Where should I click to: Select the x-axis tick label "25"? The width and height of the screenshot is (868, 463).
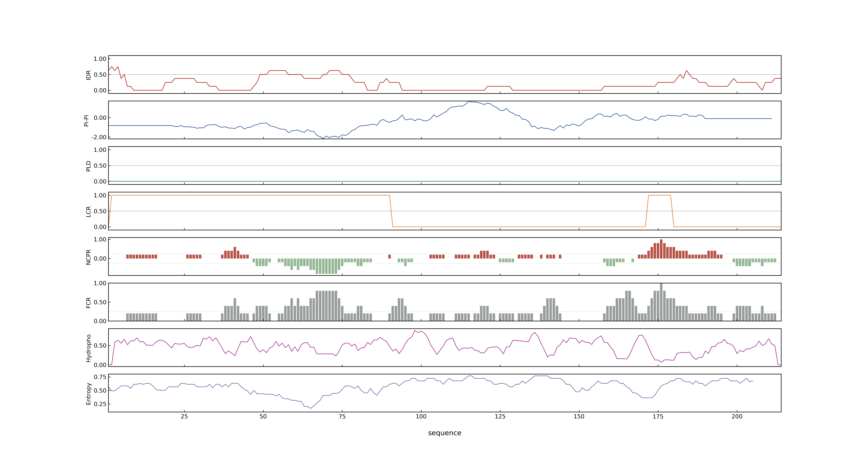click(x=184, y=416)
